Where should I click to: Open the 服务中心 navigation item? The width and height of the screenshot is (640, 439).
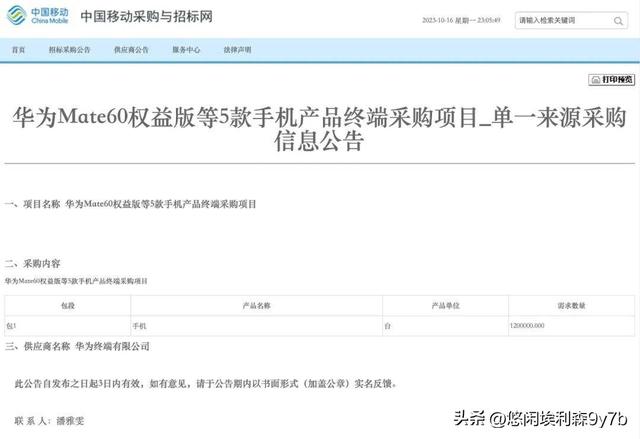(186, 50)
